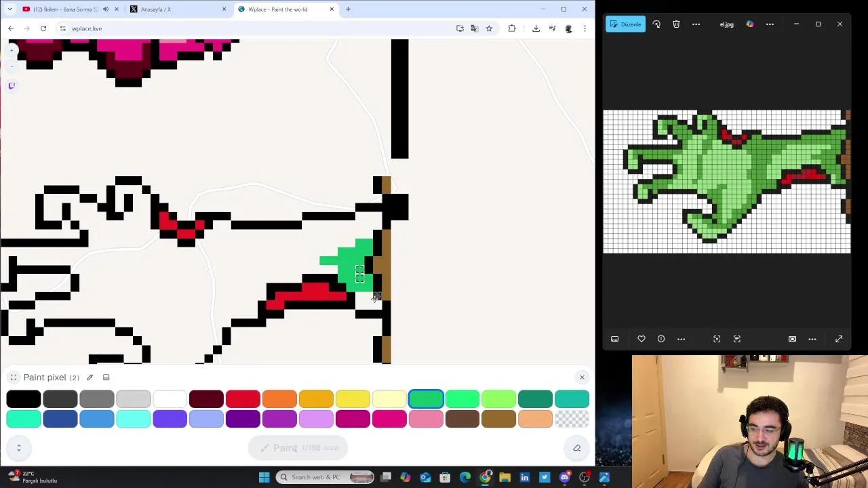Pick the brown color swatch
This screenshot has height=488, width=868.
point(498,420)
